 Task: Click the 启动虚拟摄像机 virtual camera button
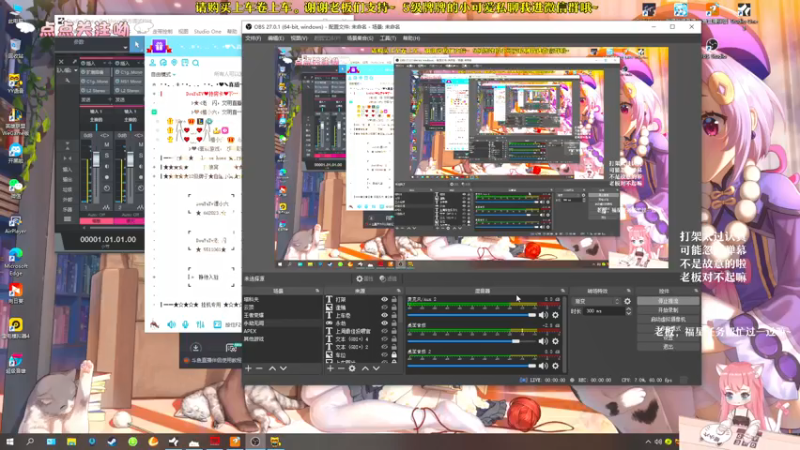tap(668, 319)
